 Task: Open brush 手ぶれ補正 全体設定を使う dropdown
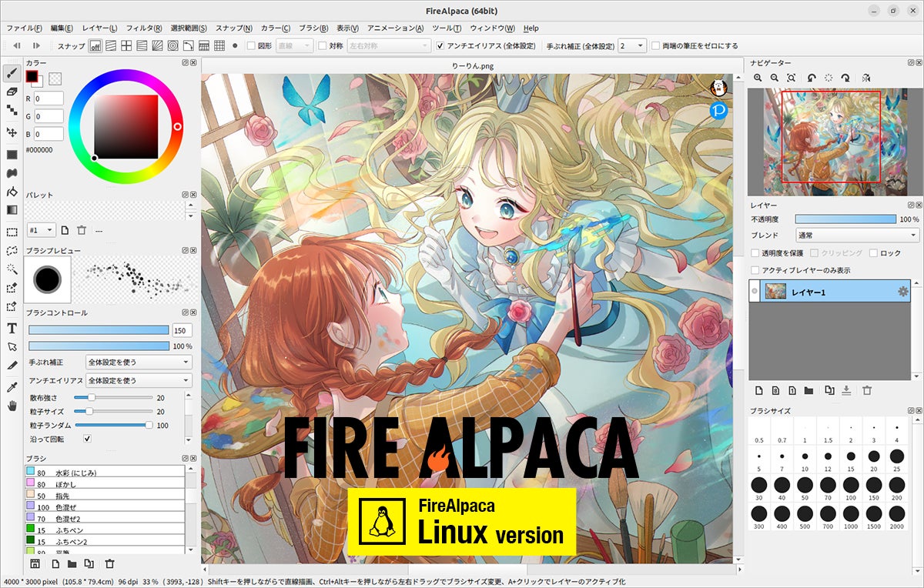[139, 362]
